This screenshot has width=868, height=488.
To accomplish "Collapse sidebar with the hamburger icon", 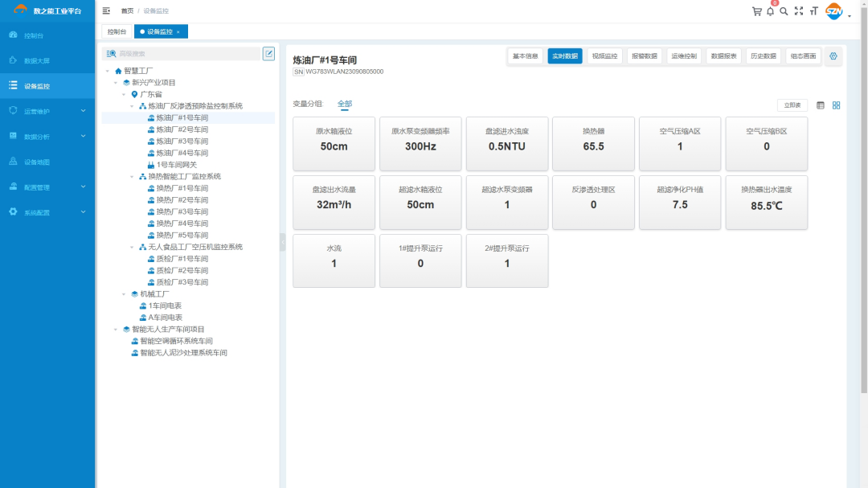I will [106, 10].
